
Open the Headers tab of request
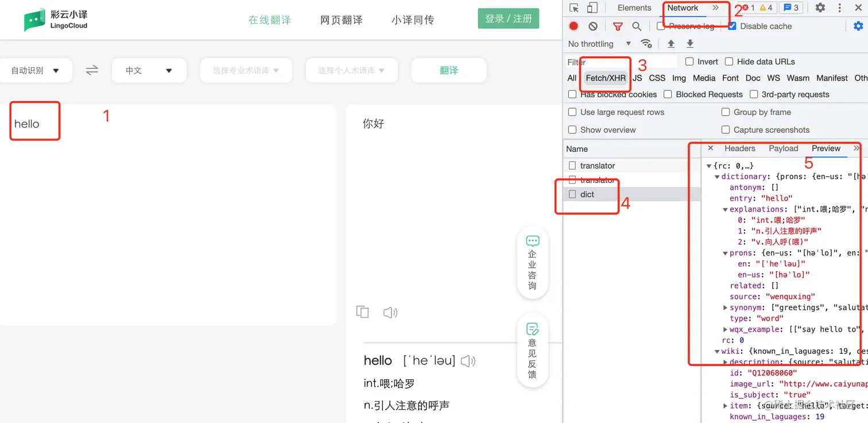click(x=740, y=148)
